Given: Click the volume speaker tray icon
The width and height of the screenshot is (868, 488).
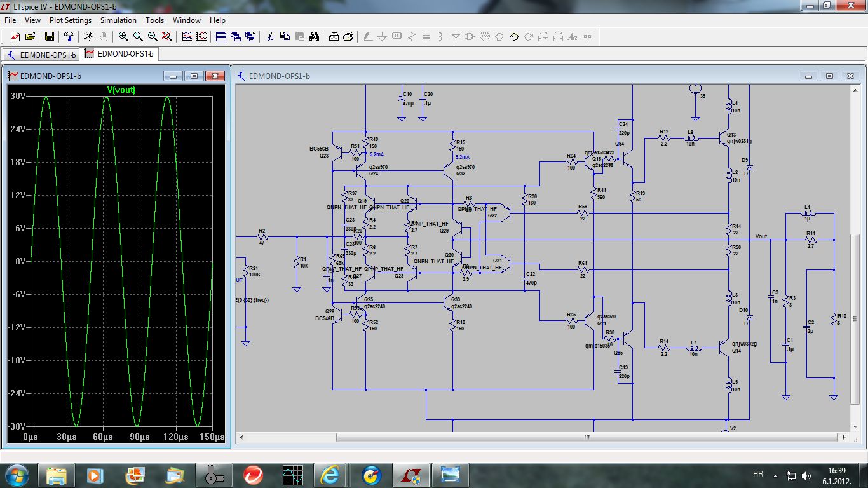Looking at the screenshot, I should coord(806,475).
